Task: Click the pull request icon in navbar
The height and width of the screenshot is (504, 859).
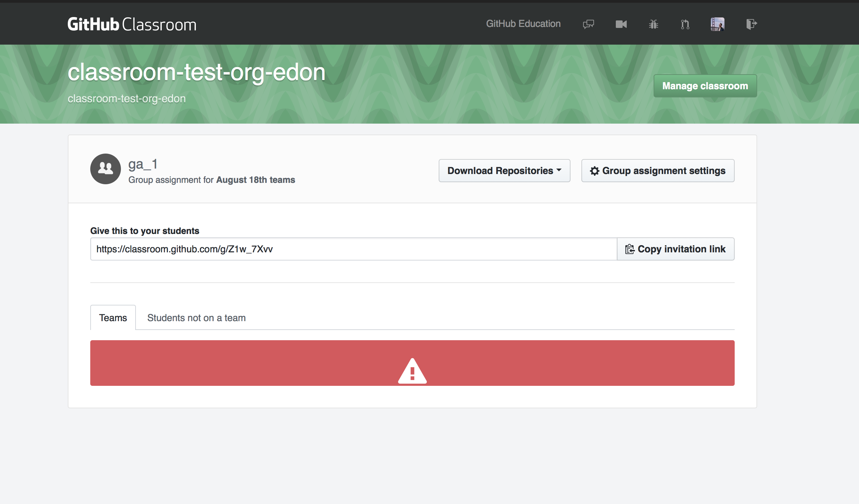Action: point(686,24)
